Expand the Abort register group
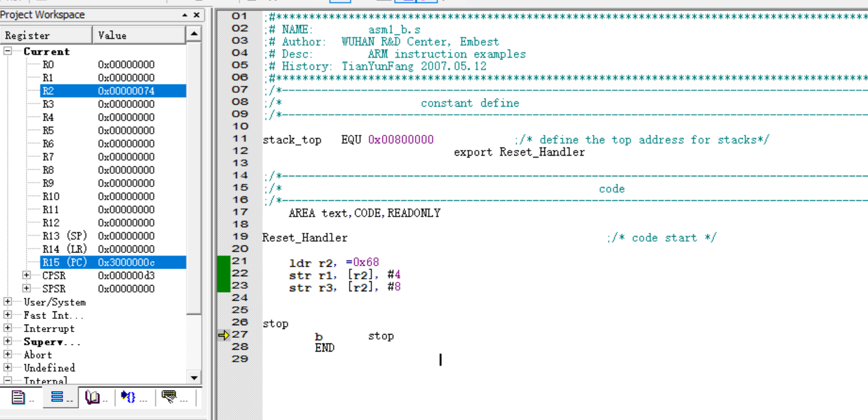The height and width of the screenshot is (420, 868). click(x=8, y=355)
